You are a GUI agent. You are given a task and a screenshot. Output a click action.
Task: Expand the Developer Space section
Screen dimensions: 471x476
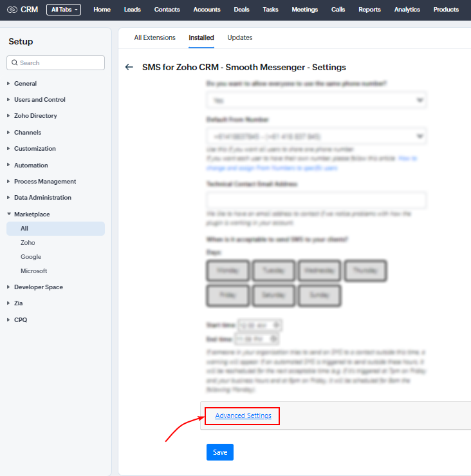pyautogui.click(x=38, y=287)
